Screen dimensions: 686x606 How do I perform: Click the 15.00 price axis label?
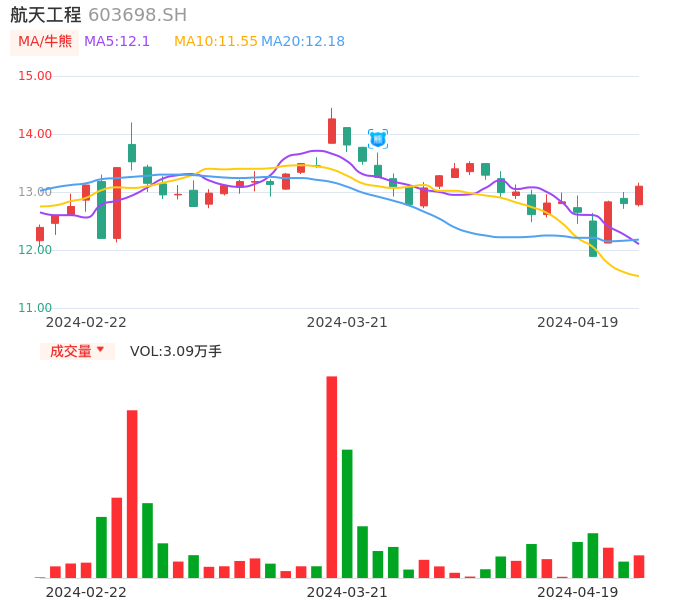click(36, 76)
